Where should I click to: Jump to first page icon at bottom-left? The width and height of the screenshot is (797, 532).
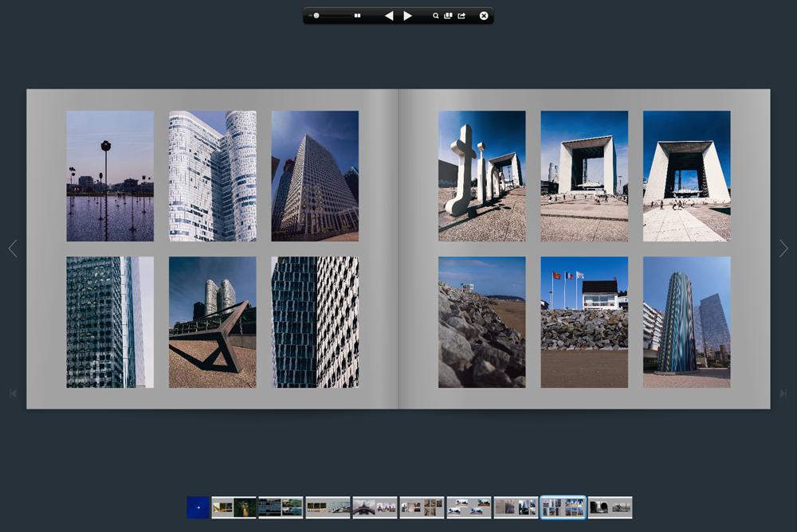click(x=13, y=393)
